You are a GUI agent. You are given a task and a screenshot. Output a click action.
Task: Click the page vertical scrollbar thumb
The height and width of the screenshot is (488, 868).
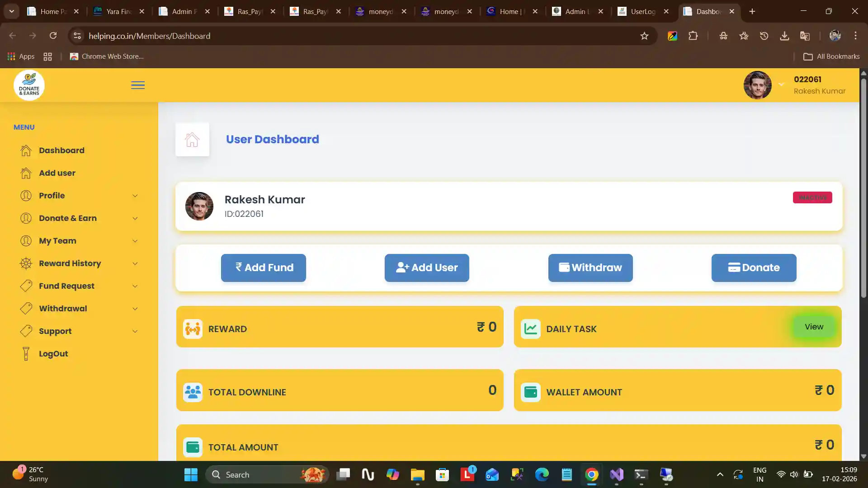(863, 188)
